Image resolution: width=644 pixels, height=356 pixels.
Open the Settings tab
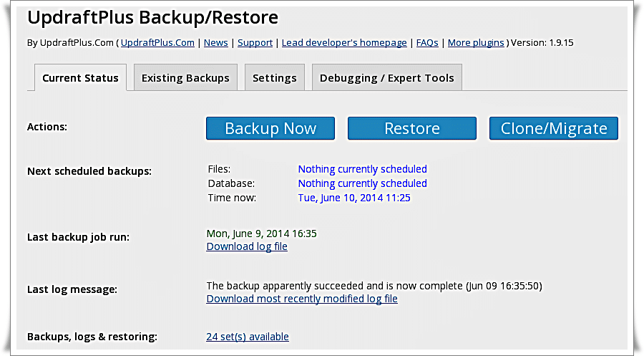275,77
